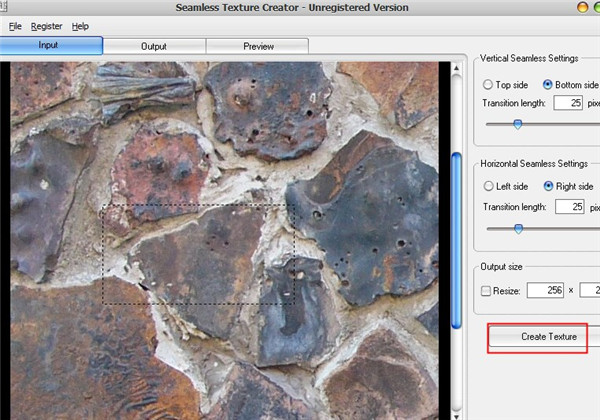Click the output width field showing 256
Viewport: 600px width, 420px height.
point(545,290)
